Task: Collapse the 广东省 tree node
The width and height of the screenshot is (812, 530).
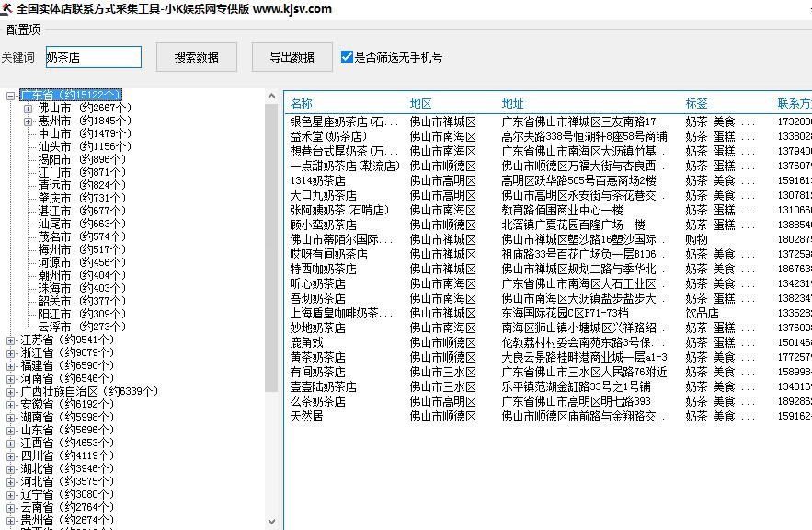Action: click(x=11, y=96)
